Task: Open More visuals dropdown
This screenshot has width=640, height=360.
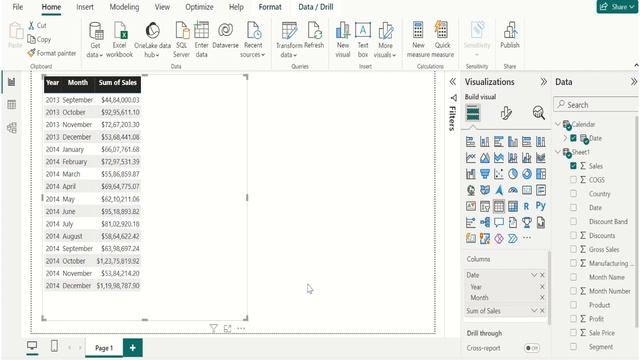Action: point(385,40)
